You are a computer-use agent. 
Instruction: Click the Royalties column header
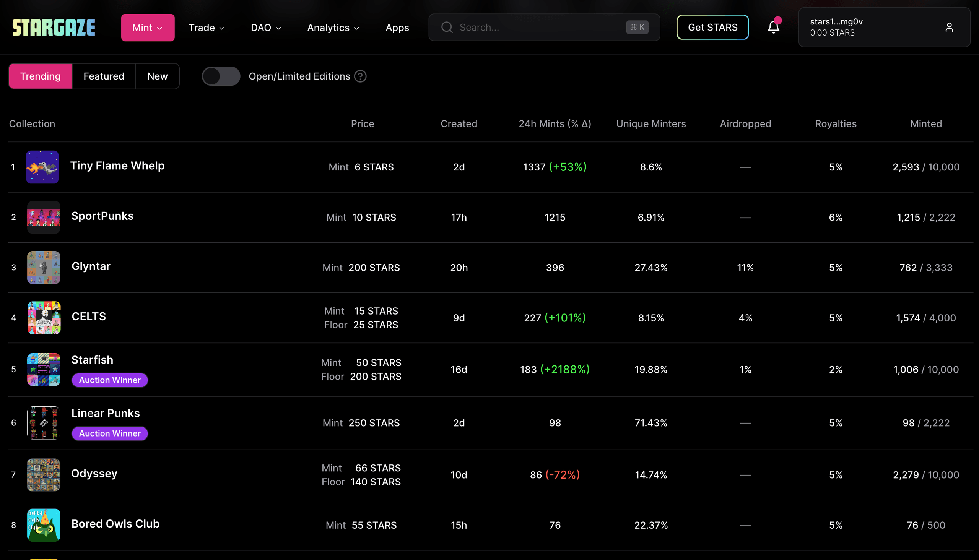pos(836,124)
